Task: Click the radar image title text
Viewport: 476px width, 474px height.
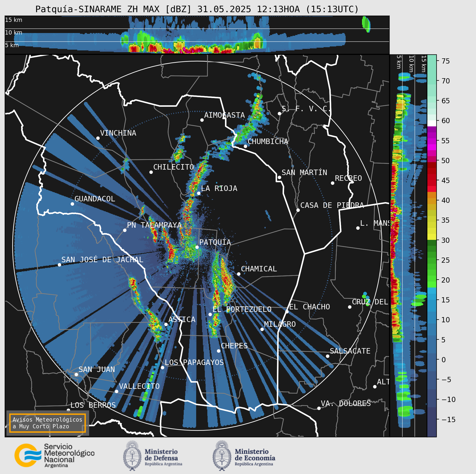Action: pyautogui.click(x=197, y=9)
